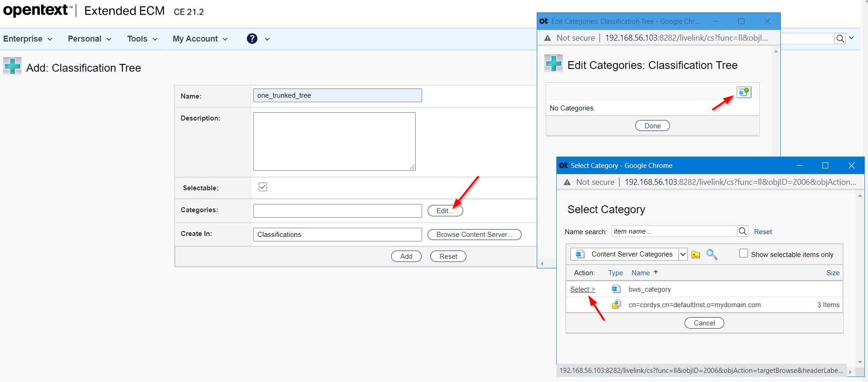Click the yellow folder icon beside Content Server Categories

(x=695, y=255)
